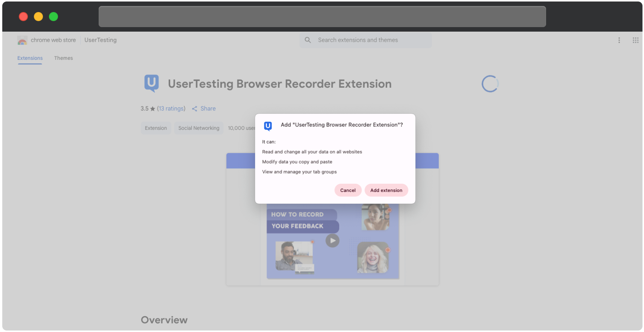Click the UserTesting icon in the dialog
Viewport: 644px width, 332px height.
coord(268,126)
